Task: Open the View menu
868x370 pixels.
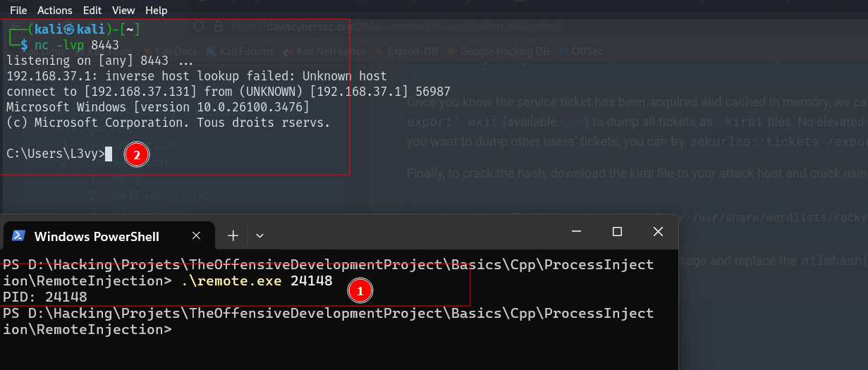Action: [123, 10]
